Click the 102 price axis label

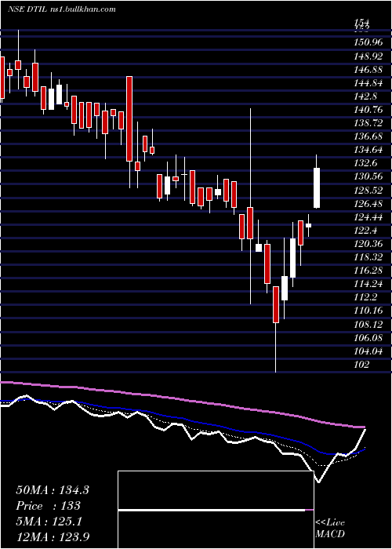pyautogui.click(x=361, y=365)
